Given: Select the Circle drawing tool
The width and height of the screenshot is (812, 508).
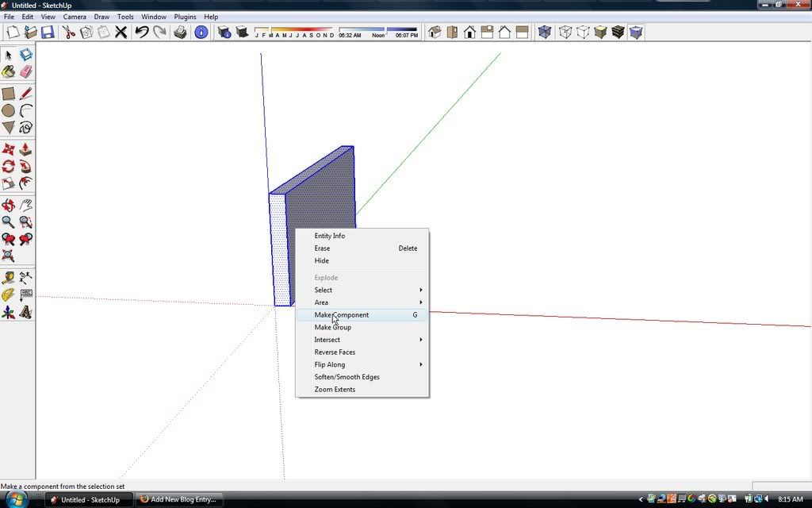Looking at the screenshot, I should 8,110.
